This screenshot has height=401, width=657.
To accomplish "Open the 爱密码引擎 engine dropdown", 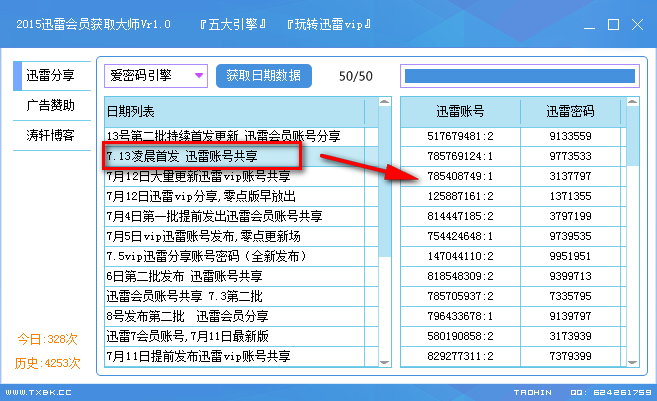I will point(156,76).
